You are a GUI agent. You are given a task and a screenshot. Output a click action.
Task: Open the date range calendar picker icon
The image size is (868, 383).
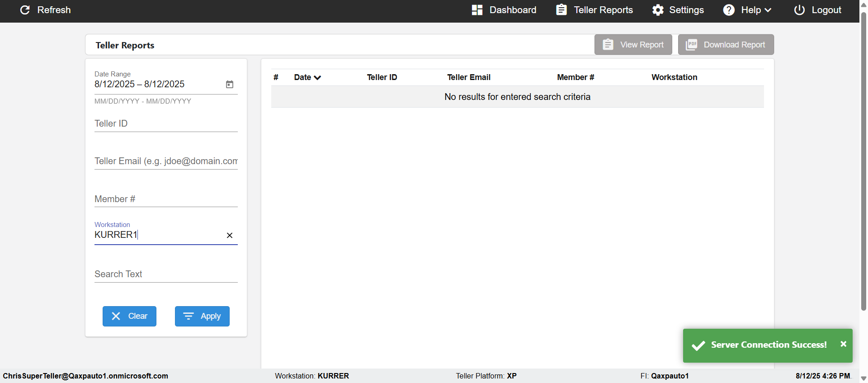pos(230,84)
